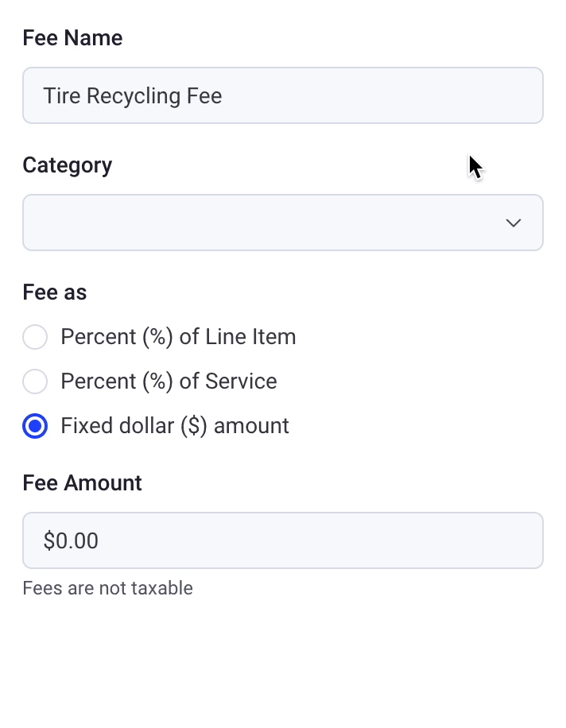Viewport: 566px width, 728px height.
Task: Click the Fees are not taxable note
Action: (x=107, y=588)
